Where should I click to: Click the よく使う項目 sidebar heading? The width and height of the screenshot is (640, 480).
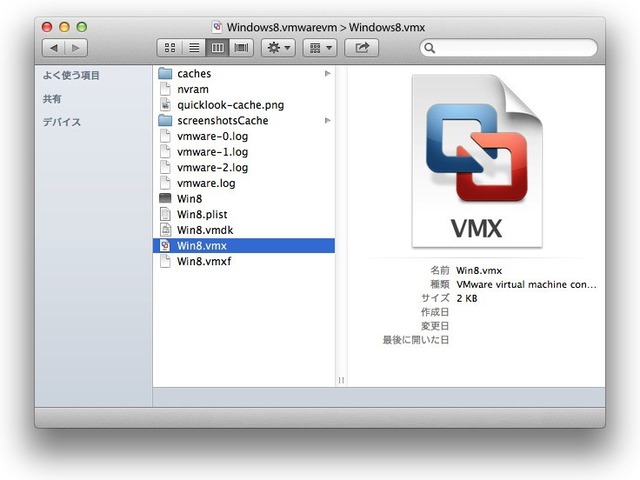[71, 75]
